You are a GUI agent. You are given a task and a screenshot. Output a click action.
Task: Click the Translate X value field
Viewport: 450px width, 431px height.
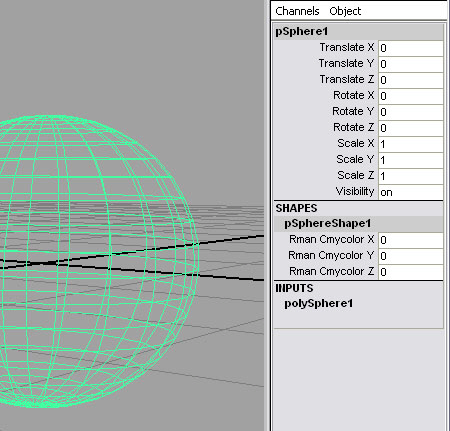(x=411, y=48)
